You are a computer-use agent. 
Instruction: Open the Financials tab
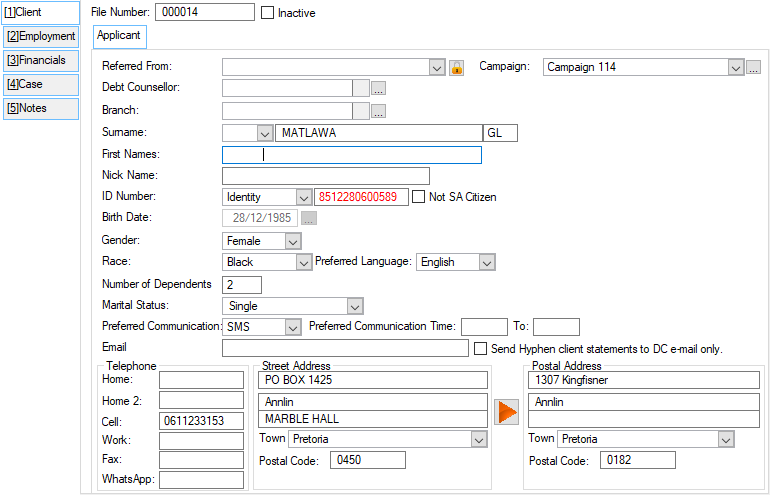tap(41, 60)
